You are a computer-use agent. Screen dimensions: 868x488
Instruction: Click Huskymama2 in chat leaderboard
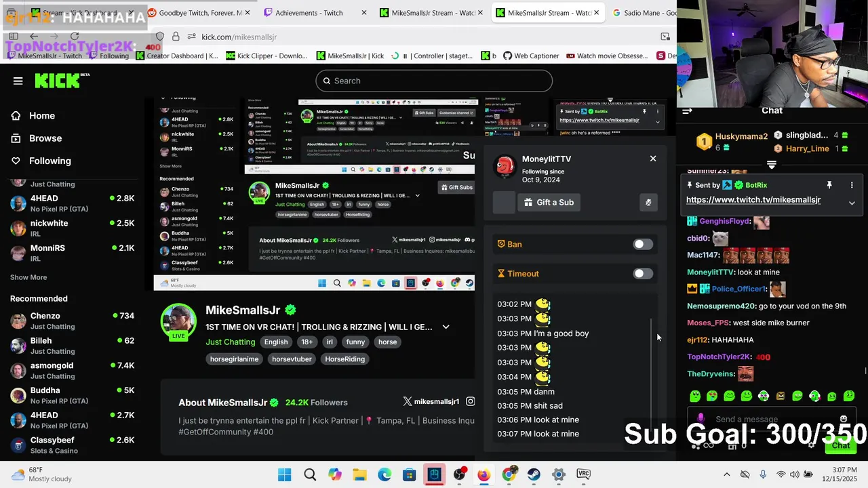(x=741, y=136)
